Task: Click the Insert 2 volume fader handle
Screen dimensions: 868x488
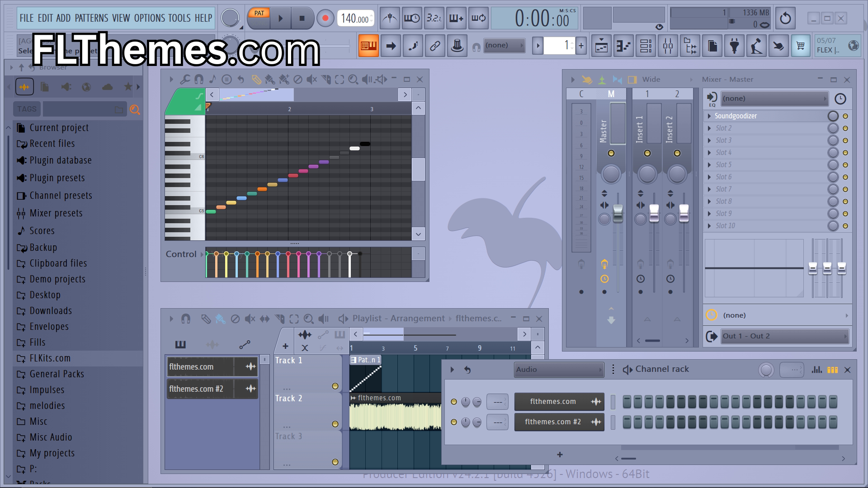Action: [x=684, y=213]
